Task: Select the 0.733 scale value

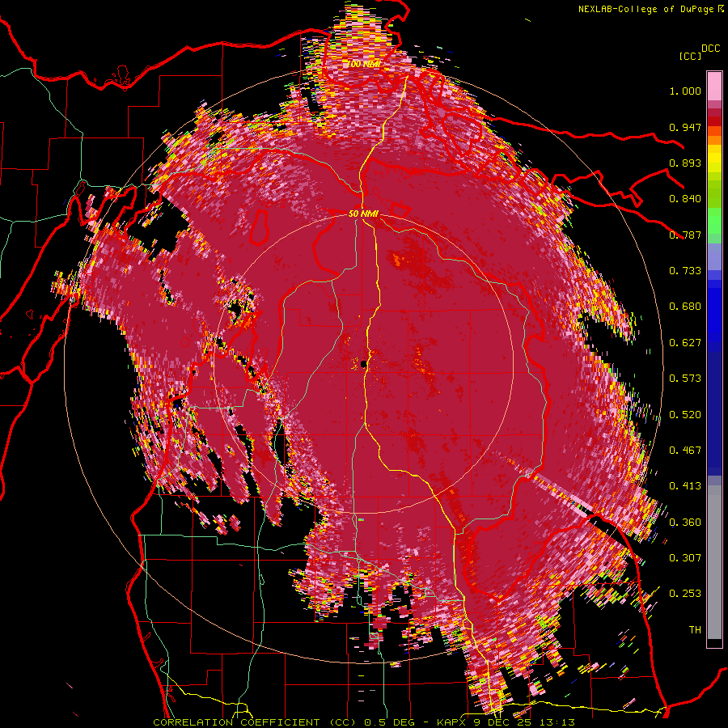Action: tap(685, 271)
